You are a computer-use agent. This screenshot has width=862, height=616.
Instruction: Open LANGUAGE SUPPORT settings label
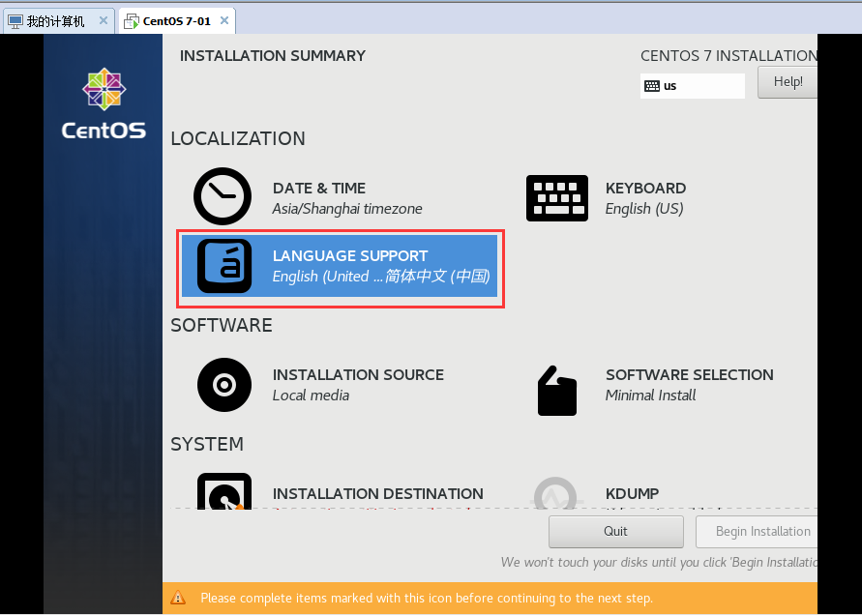[350, 255]
